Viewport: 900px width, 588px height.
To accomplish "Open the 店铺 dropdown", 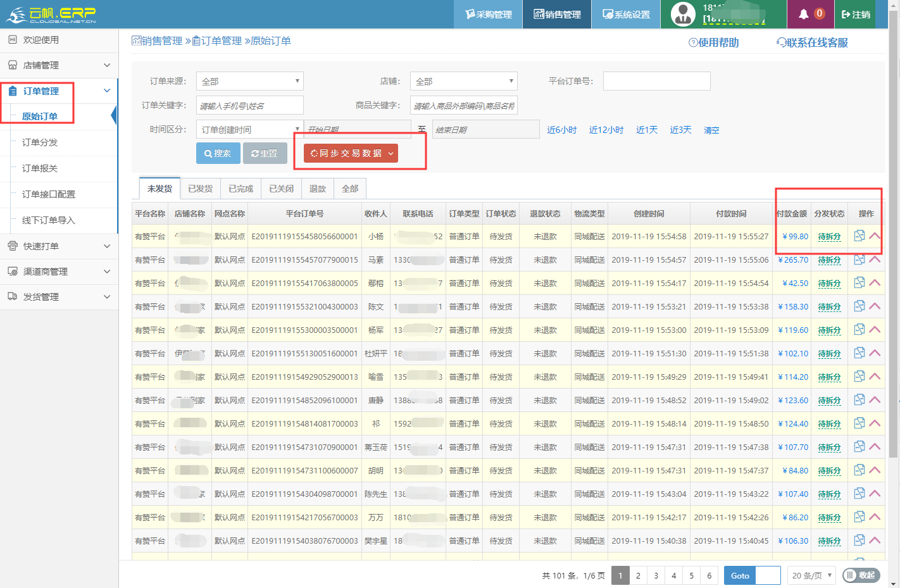I will pyautogui.click(x=464, y=81).
